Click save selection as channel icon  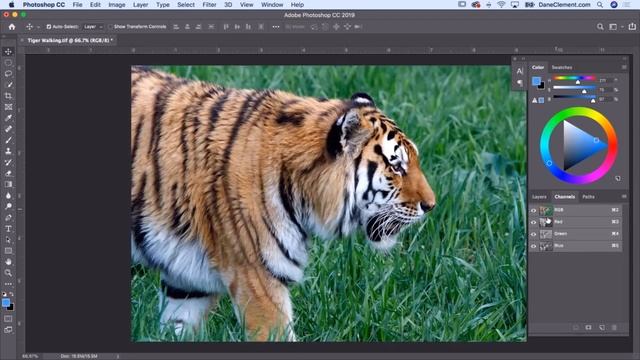588,328
